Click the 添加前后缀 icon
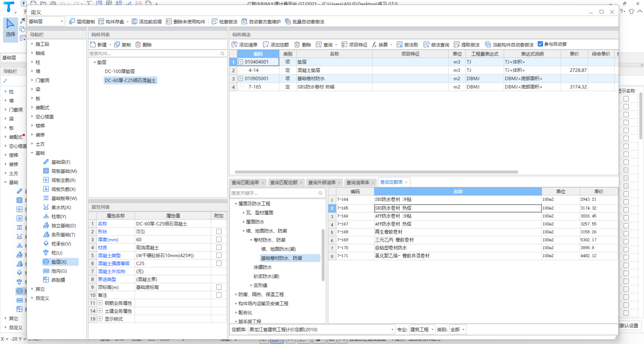The height and width of the screenshot is (344, 644). point(134,22)
